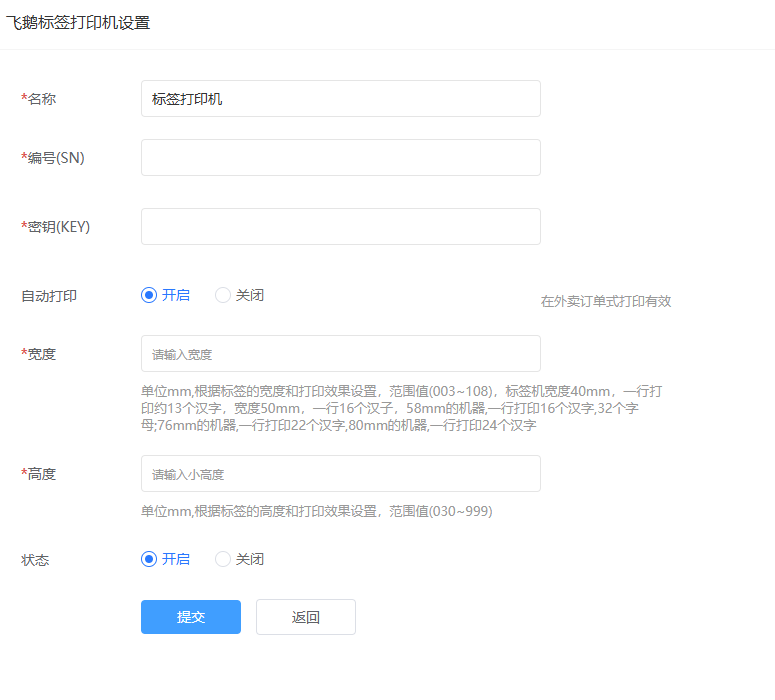This screenshot has width=775, height=700.
Task: Click the *密钥(KEY) field label
Action: point(56,227)
